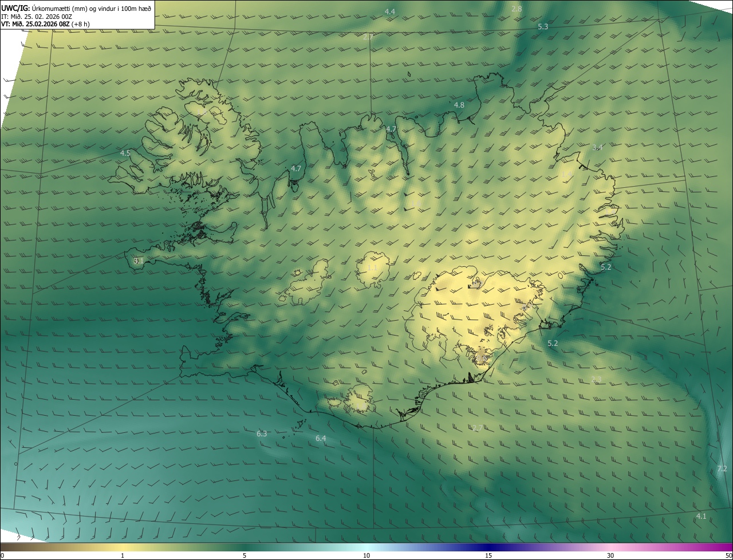Click the 4.1 value in the southeast corner
This screenshot has height=560, width=733.
(x=701, y=516)
